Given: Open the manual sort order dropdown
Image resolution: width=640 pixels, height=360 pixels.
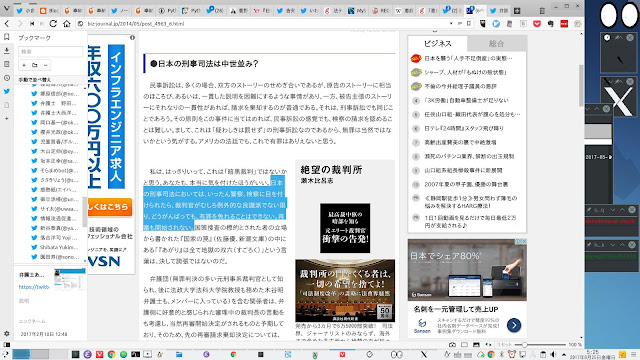Looking at the screenshot, I should click(x=51, y=80).
